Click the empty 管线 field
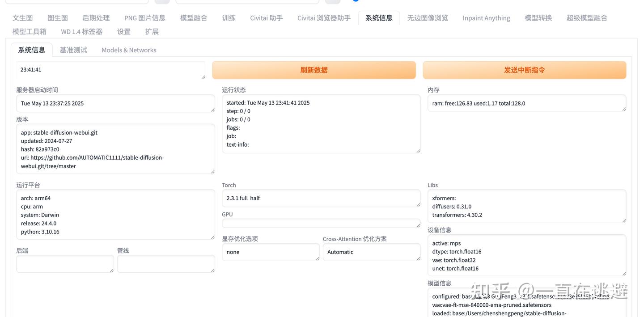Viewport: 644px width, 317px height. (x=166, y=264)
